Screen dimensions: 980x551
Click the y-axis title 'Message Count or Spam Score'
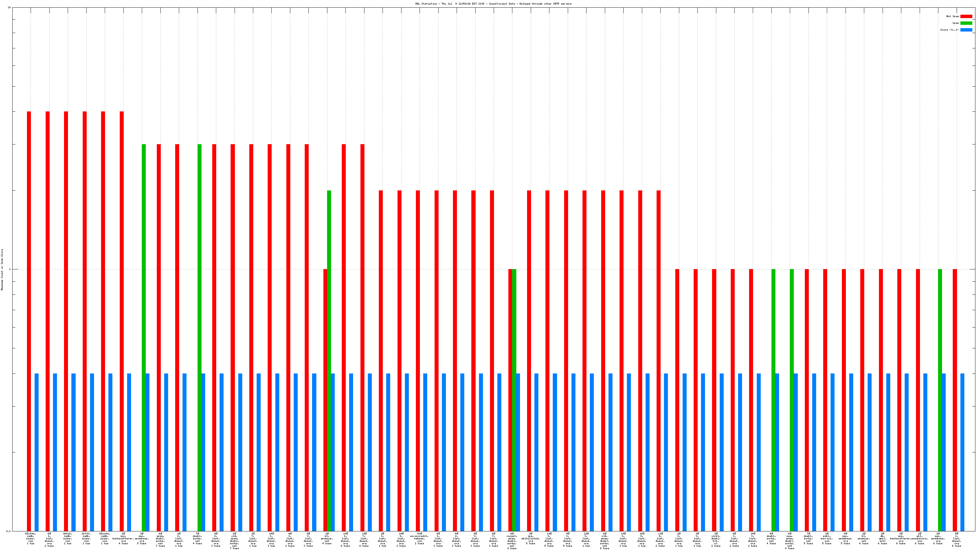point(2,270)
